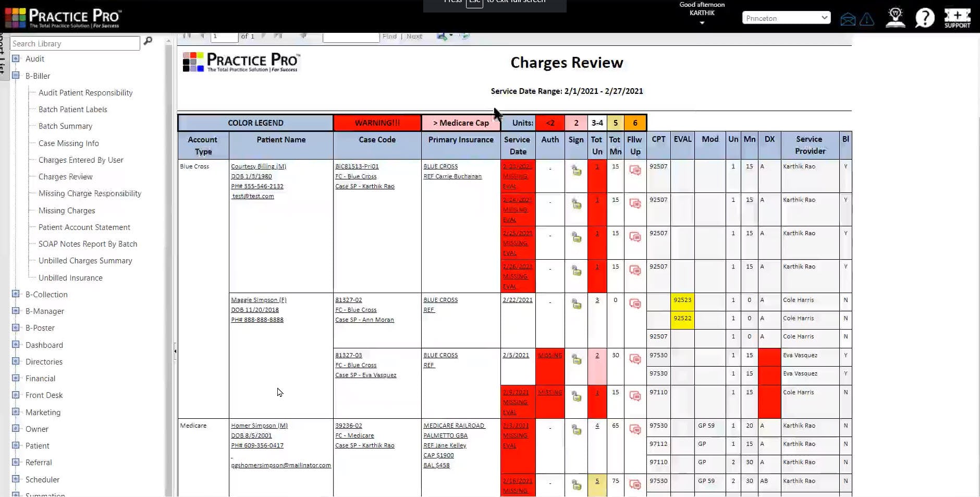Click the report page number field
Viewport: 980px width, 497px height.
[224, 36]
